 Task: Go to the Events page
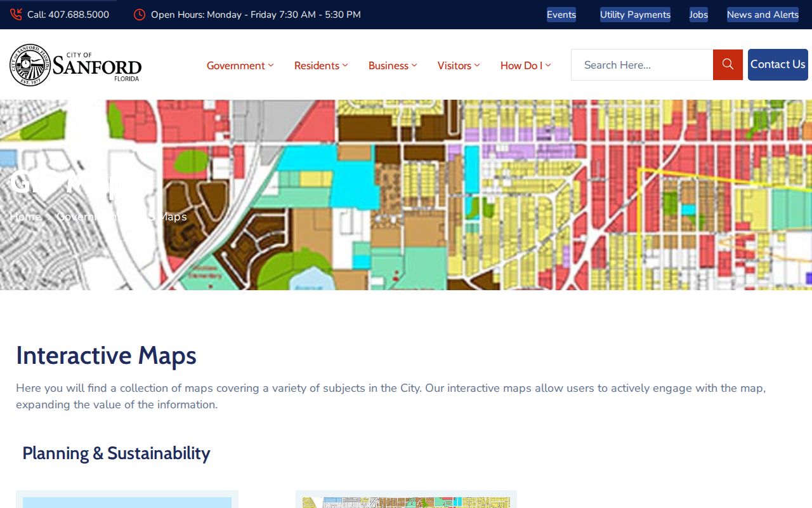[561, 15]
